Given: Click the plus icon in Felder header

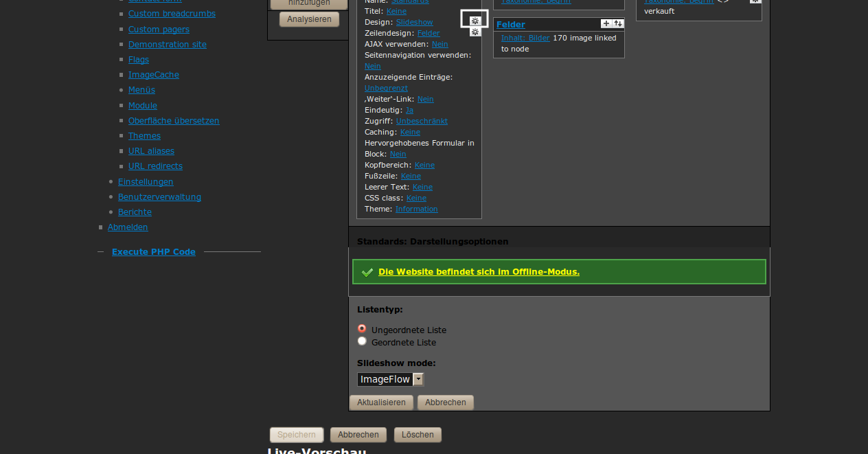Looking at the screenshot, I should tap(606, 24).
